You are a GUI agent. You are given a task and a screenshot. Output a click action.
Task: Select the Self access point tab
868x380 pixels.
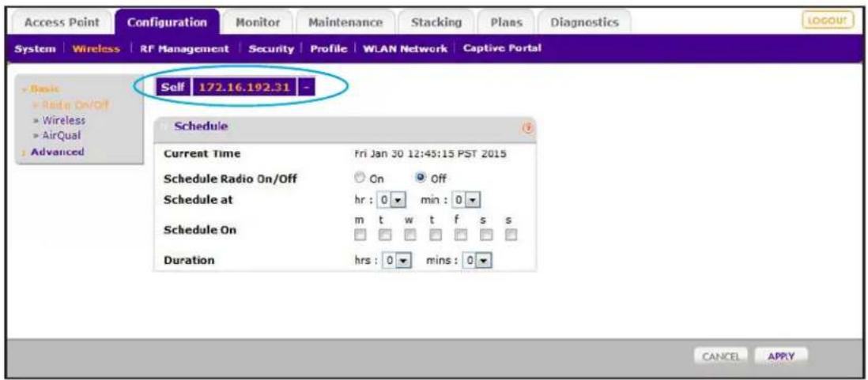[x=174, y=88]
